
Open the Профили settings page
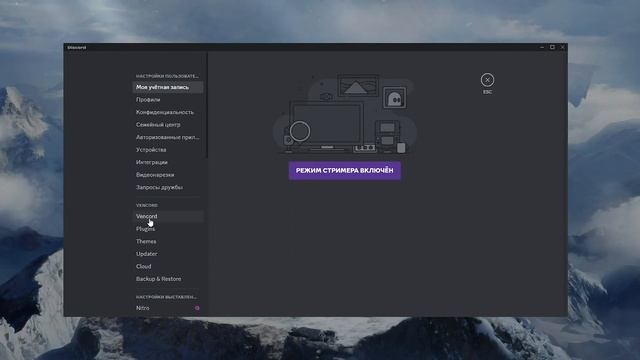168,100
